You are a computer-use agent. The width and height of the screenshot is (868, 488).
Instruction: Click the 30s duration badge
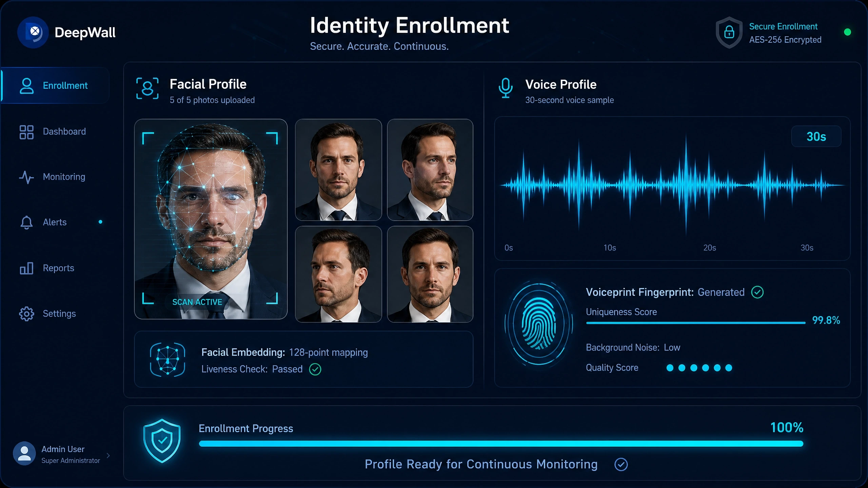[x=816, y=137]
